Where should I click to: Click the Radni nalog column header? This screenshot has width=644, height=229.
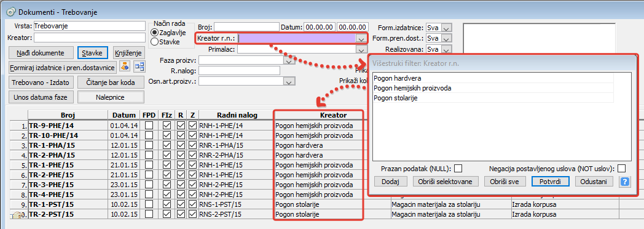[x=237, y=115]
